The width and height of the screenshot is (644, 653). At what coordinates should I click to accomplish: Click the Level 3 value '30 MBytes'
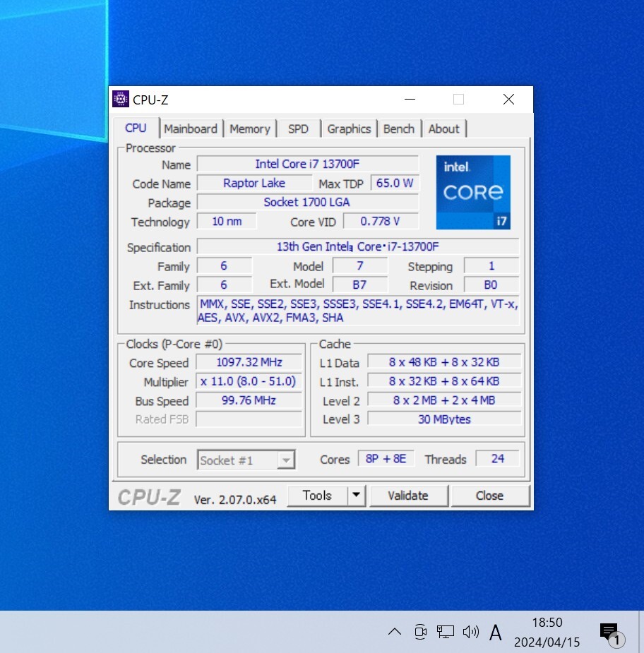coord(444,419)
